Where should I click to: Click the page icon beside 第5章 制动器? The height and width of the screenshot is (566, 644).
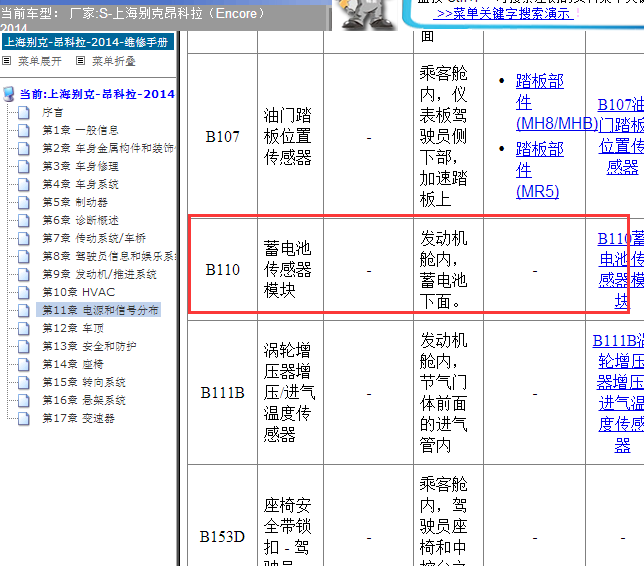point(24,202)
